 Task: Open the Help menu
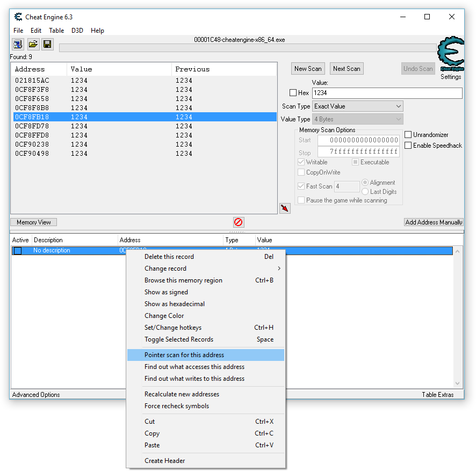97,31
